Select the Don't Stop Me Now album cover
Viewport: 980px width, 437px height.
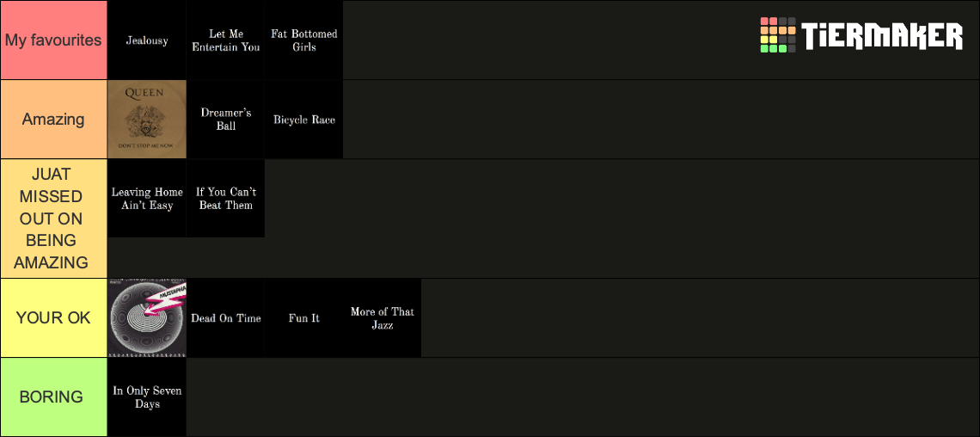pyautogui.click(x=147, y=119)
